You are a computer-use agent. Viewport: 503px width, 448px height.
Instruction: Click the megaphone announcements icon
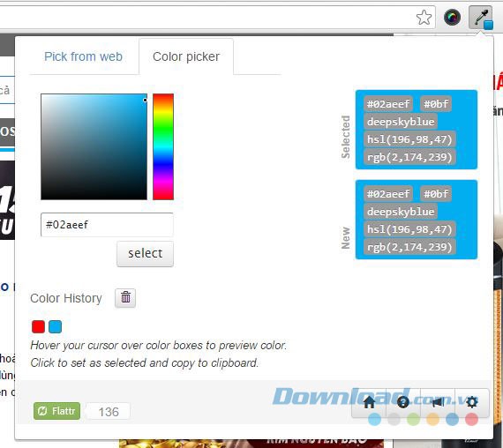click(x=438, y=402)
